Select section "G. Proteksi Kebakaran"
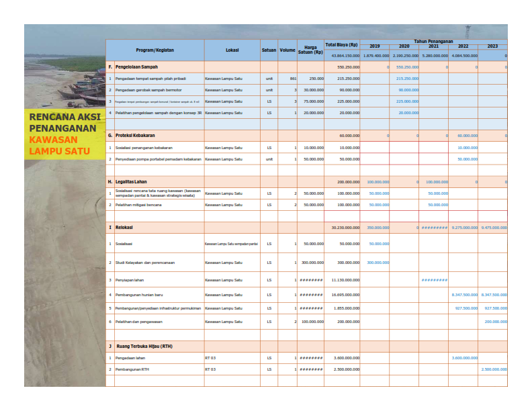This screenshot has width=532, height=411. 131,135
